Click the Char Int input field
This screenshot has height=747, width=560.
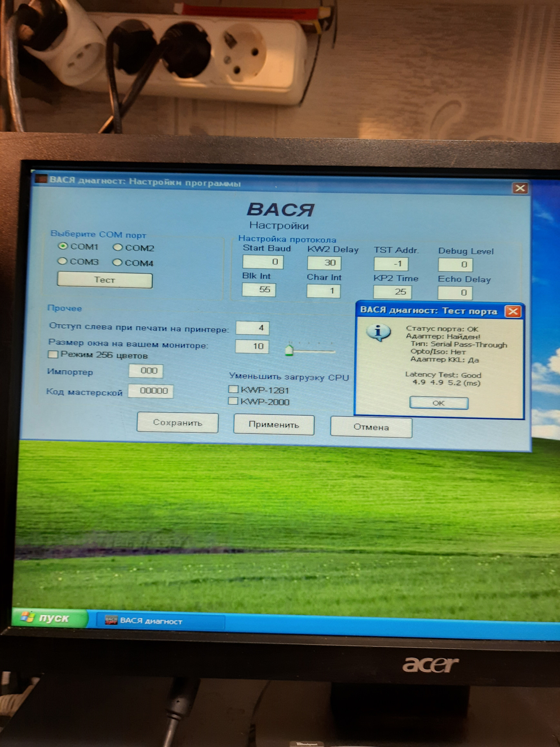pos(324,291)
